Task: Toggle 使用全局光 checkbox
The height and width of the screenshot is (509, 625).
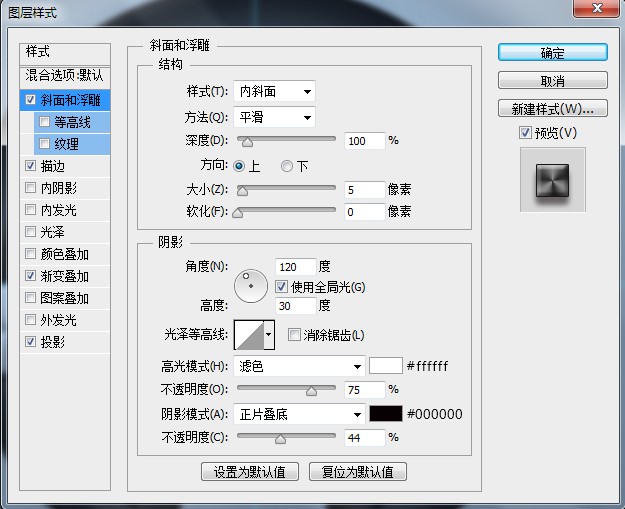Action: pos(281,287)
